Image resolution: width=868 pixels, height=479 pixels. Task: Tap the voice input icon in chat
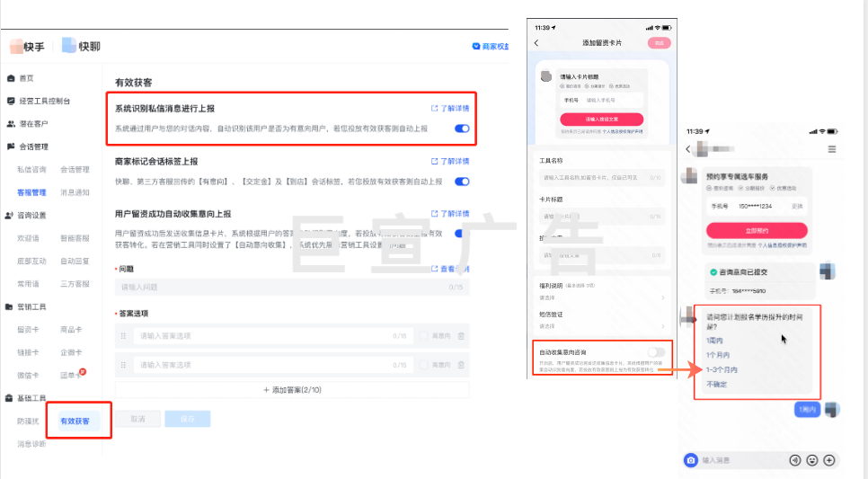pos(795,460)
